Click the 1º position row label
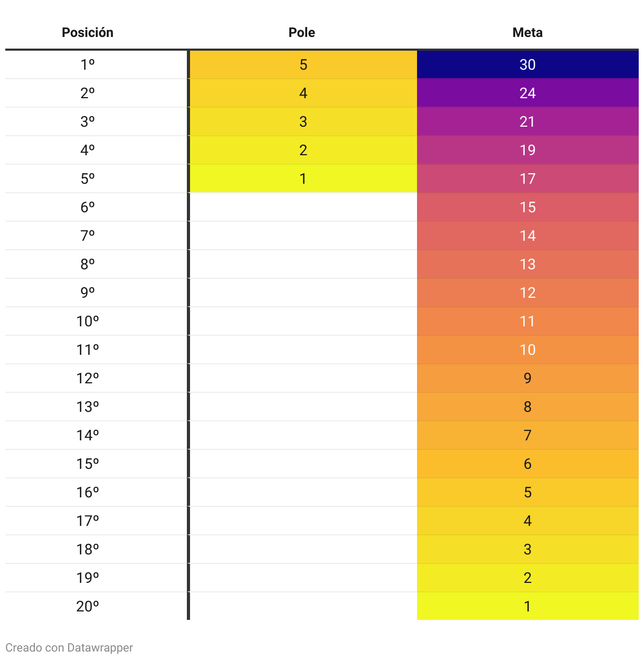The height and width of the screenshot is (660, 644). [88, 64]
